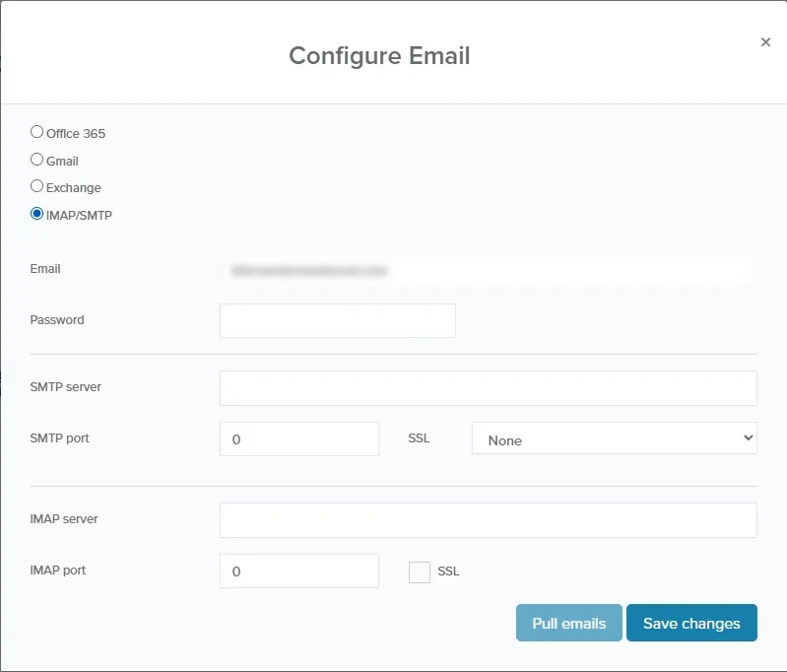Click the Configure Email heading
This screenshot has height=672, width=787.
point(379,56)
